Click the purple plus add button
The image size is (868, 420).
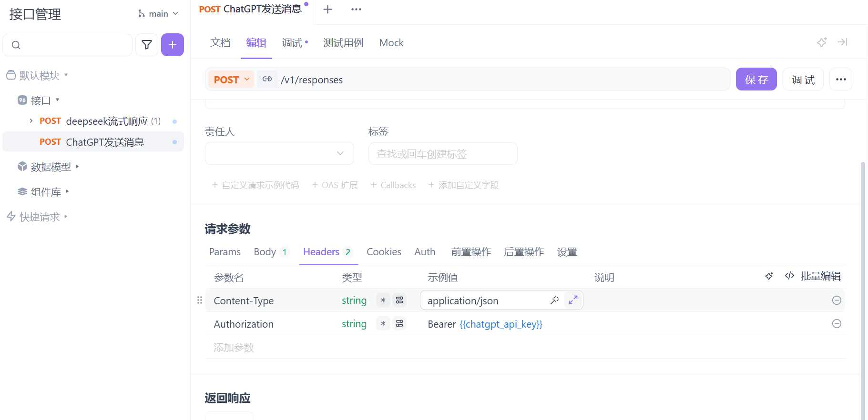[173, 45]
